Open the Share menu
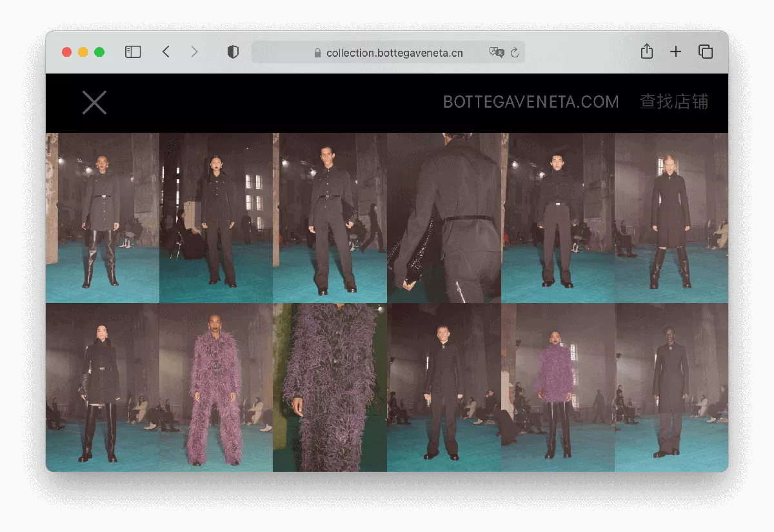This screenshot has height=532, width=774. (647, 52)
